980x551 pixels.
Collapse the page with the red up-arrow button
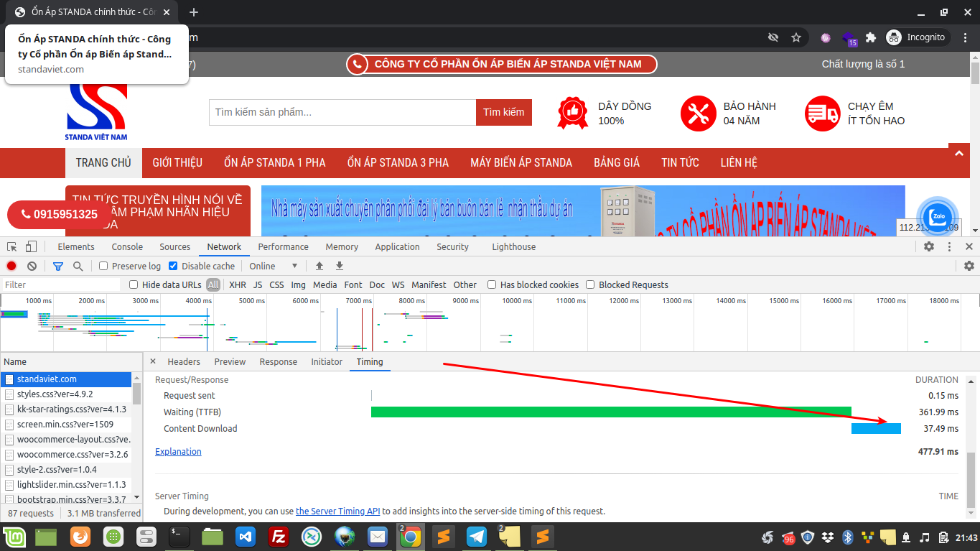(x=959, y=152)
